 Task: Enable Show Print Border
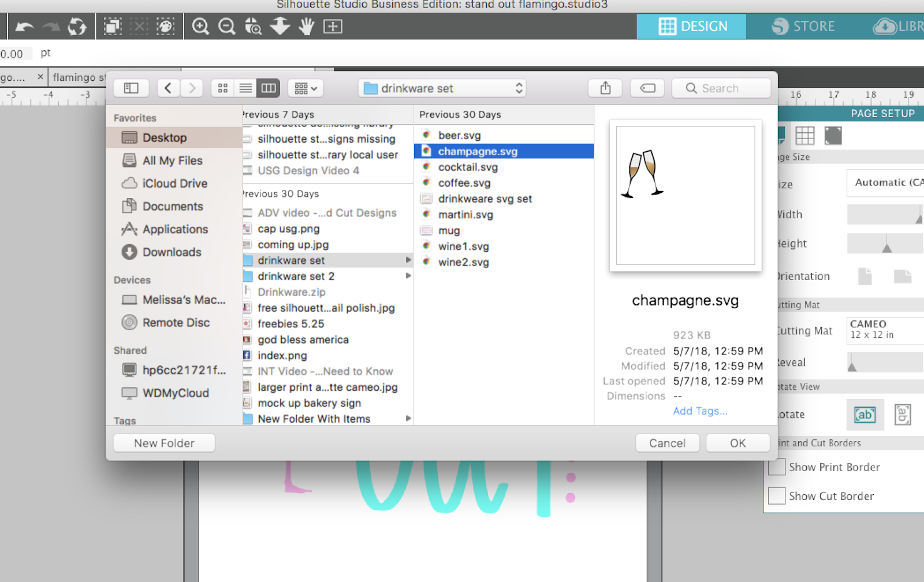[x=776, y=467]
